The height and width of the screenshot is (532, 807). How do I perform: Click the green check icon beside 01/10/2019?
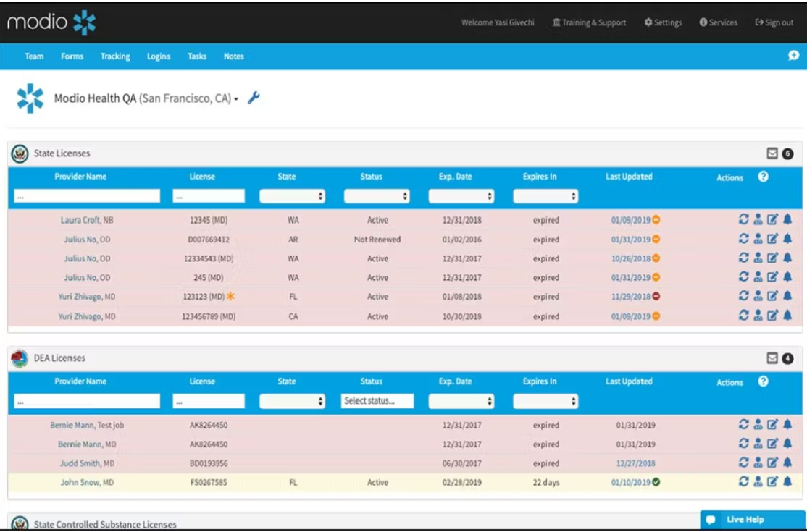click(x=656, y=482)
